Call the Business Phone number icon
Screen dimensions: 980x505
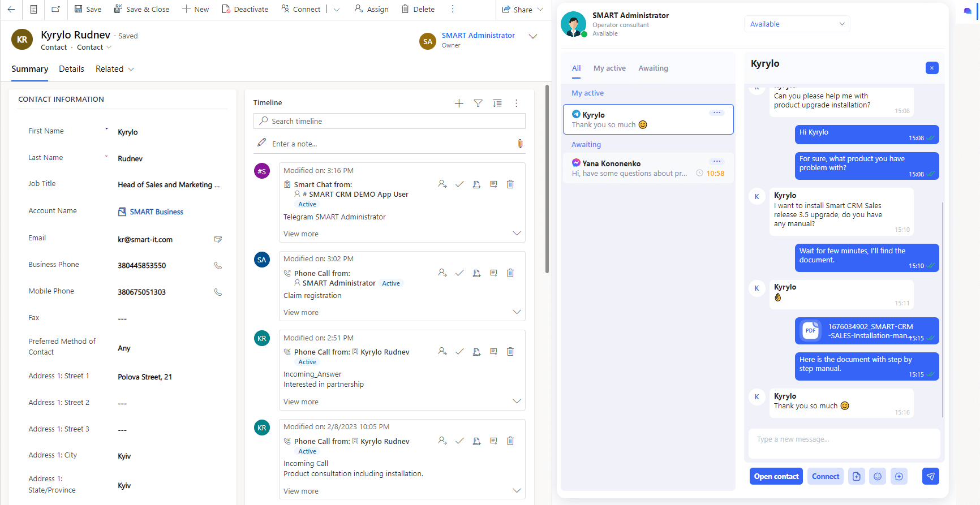pyautogui.click(x=218, y=265)
